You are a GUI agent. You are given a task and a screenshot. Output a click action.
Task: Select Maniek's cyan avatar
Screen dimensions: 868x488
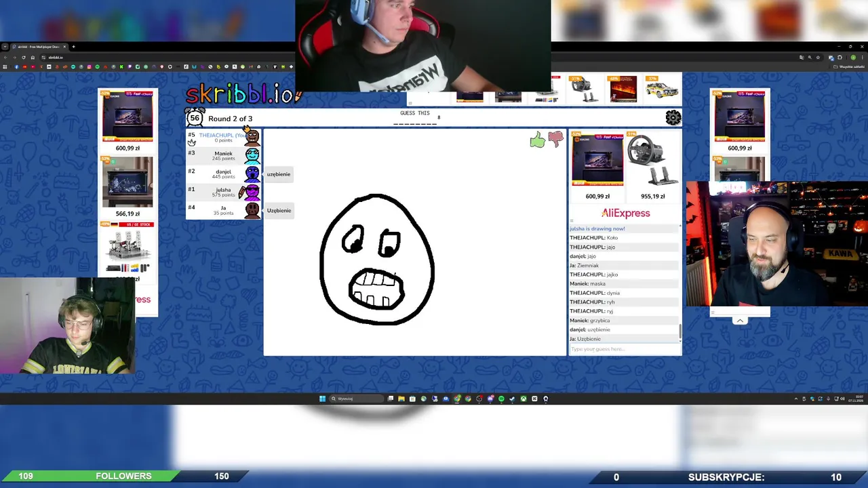(x=252, y=155)
